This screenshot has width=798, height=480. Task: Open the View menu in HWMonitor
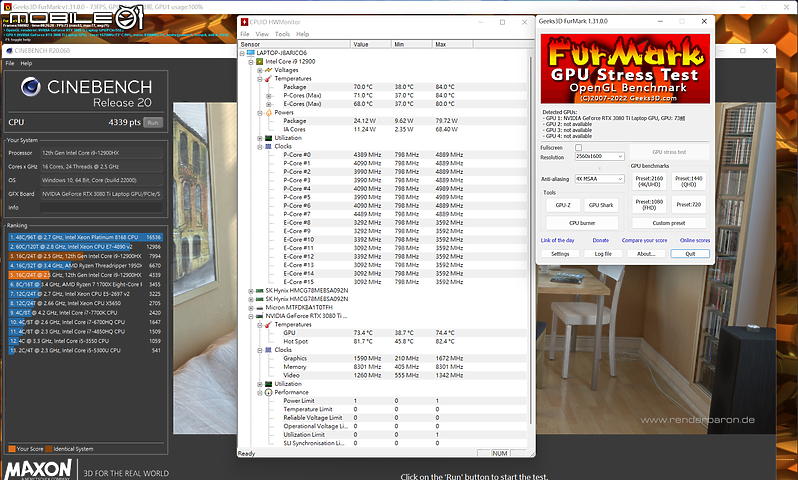tap(262, 34)
